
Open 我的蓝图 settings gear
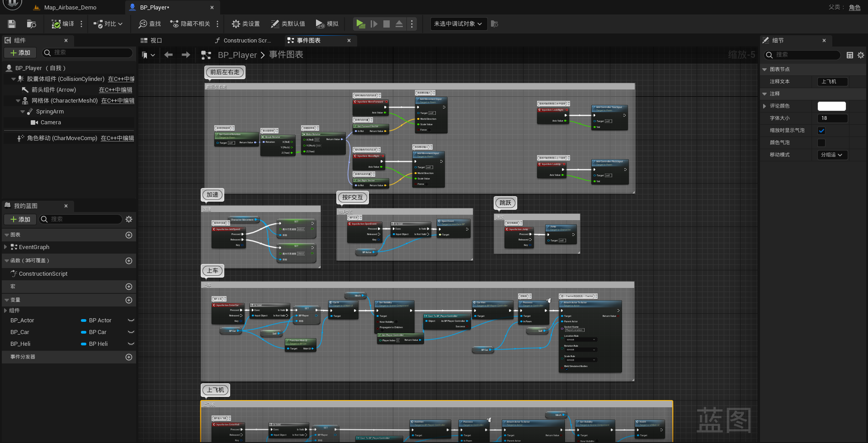tap(129, 219)
